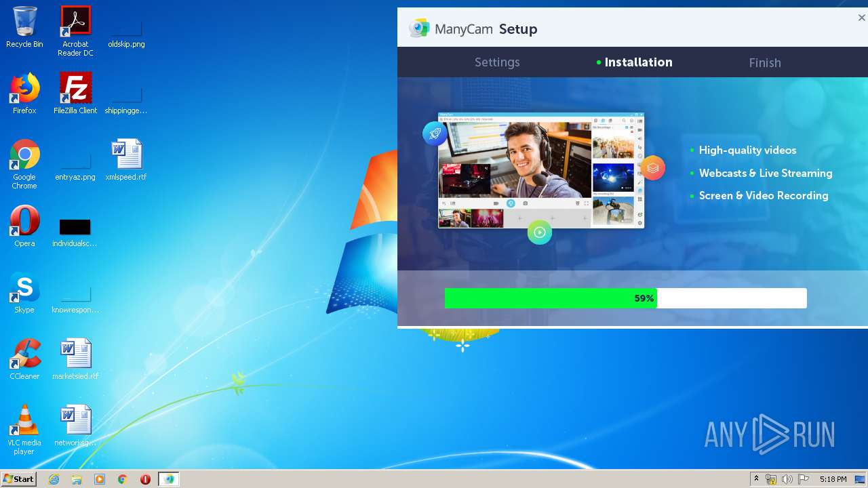This screenshot has width=868, height=488.
Task: Click the ManyCam Setup title text
Action: [x=486, y=29]
